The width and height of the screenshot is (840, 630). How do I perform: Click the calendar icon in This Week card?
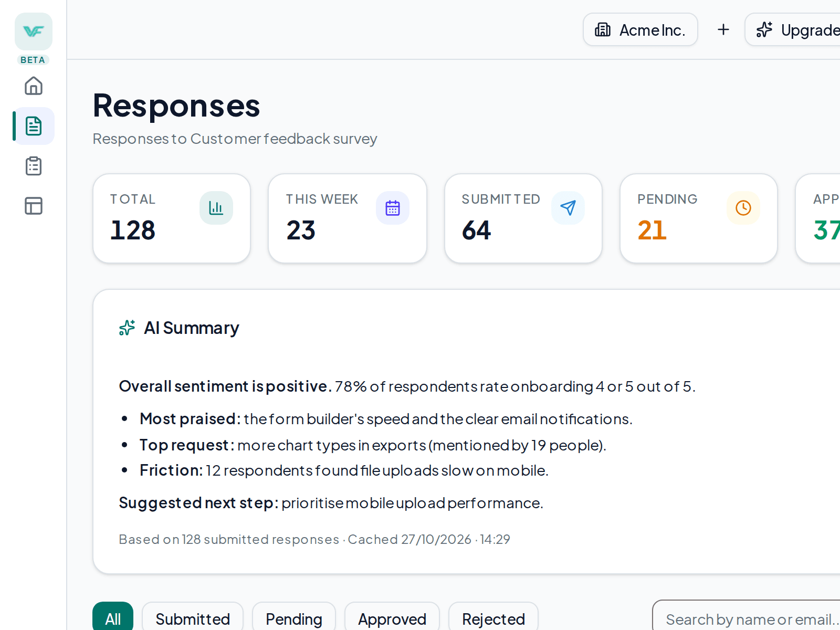(x=393, y=208)
